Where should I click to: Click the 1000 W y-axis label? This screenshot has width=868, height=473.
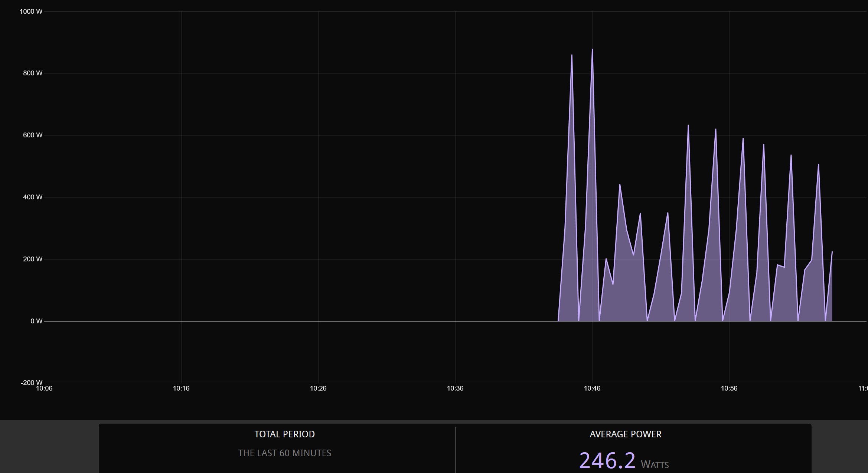31,12
